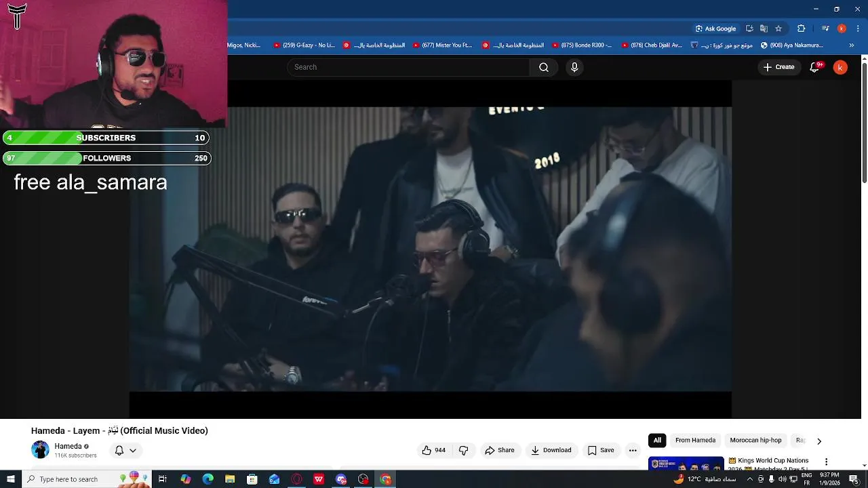The height and width of the screenshot is (488, 868).
Task: Click the Ask Google button
Action: pos(715,28)
